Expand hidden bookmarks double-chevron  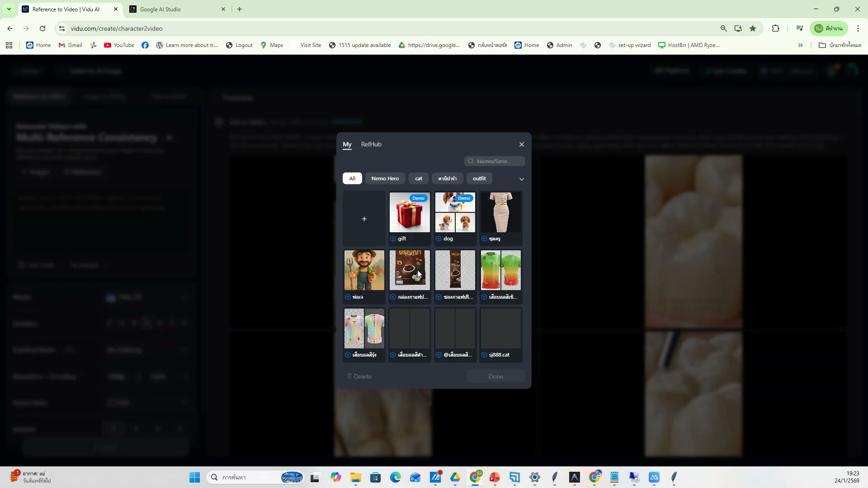pos(800,45)
